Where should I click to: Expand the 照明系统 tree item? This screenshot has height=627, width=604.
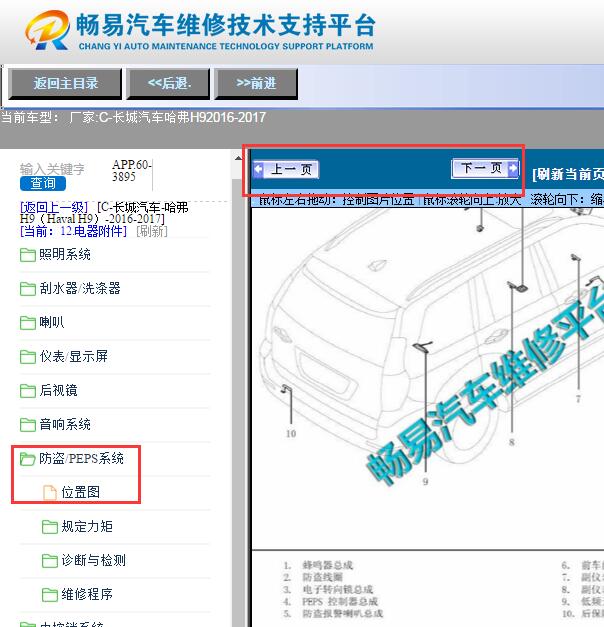[65, 255]
